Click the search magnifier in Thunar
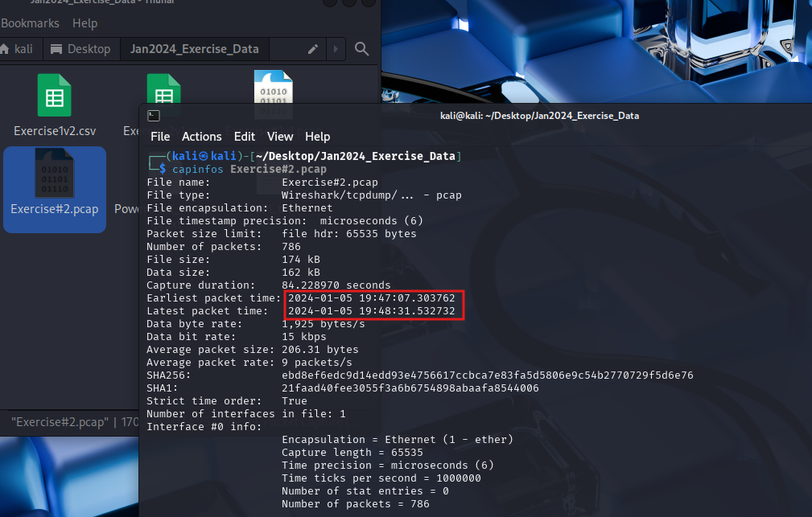The height and width of the screenshot is (517, 812). [361, 49]
